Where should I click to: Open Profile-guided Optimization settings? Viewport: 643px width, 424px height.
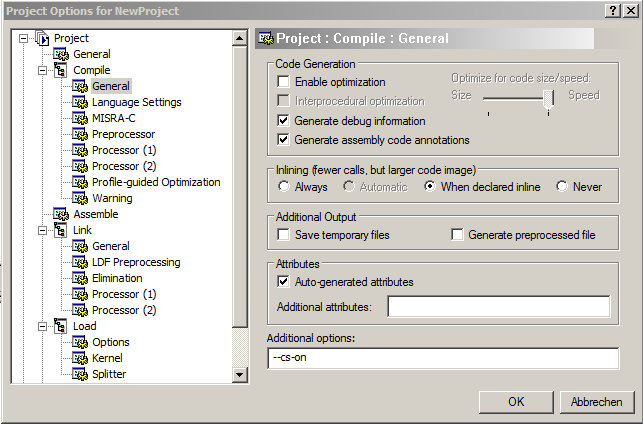[x=156, y=182]
